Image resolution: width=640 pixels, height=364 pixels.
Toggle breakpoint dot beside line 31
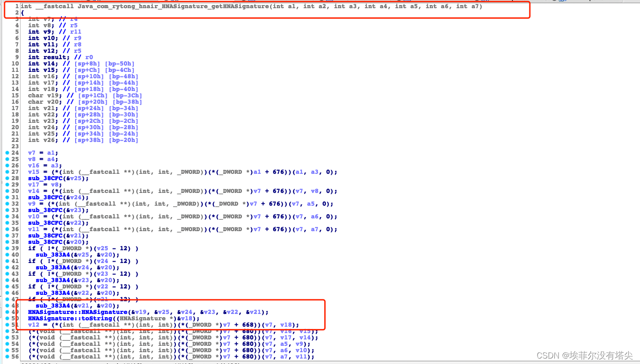(7, 197)
